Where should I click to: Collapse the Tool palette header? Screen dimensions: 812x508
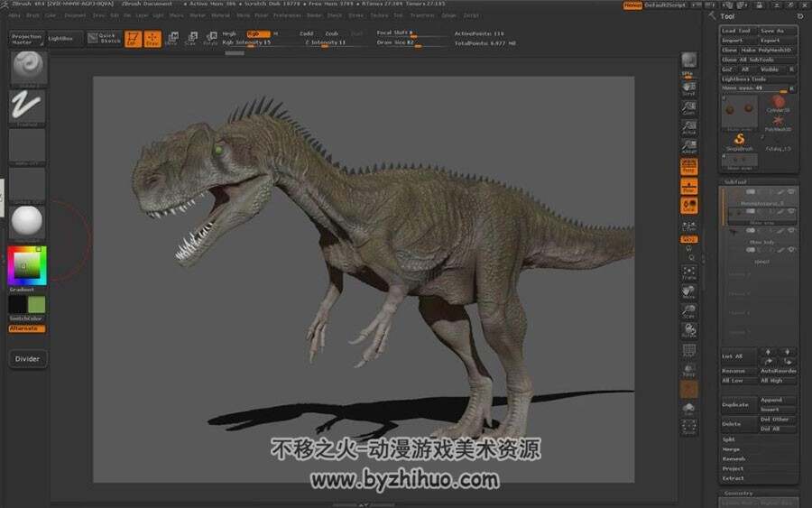[x=727, y=16]
